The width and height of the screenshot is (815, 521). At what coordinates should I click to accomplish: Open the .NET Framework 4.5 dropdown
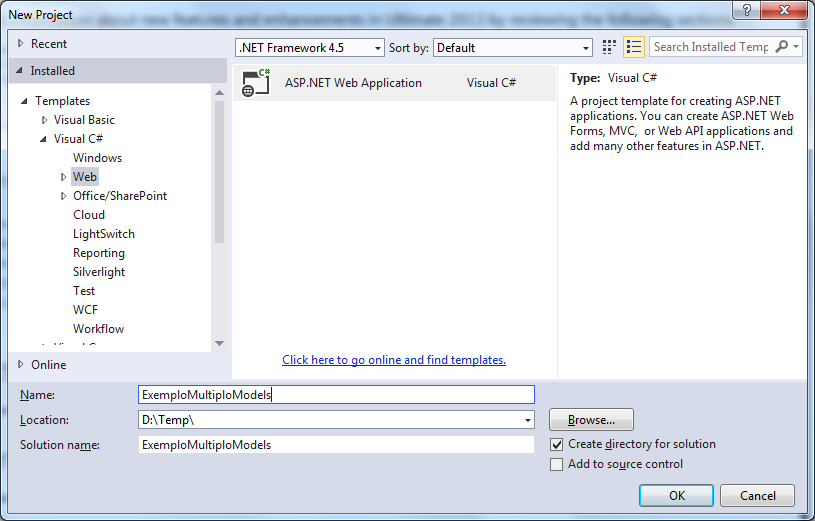click(x=310, y=48)
